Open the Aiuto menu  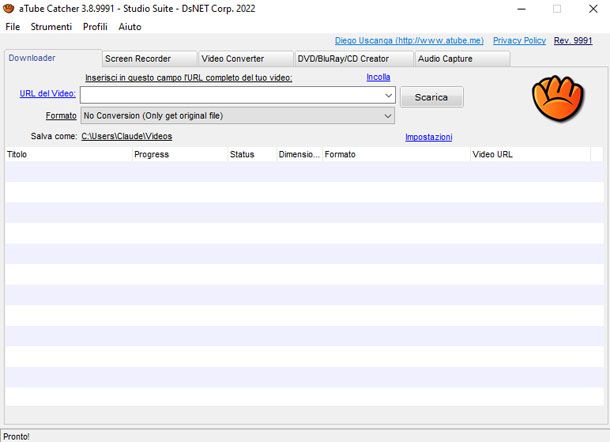pyautogui.click(x=130, y=26)
